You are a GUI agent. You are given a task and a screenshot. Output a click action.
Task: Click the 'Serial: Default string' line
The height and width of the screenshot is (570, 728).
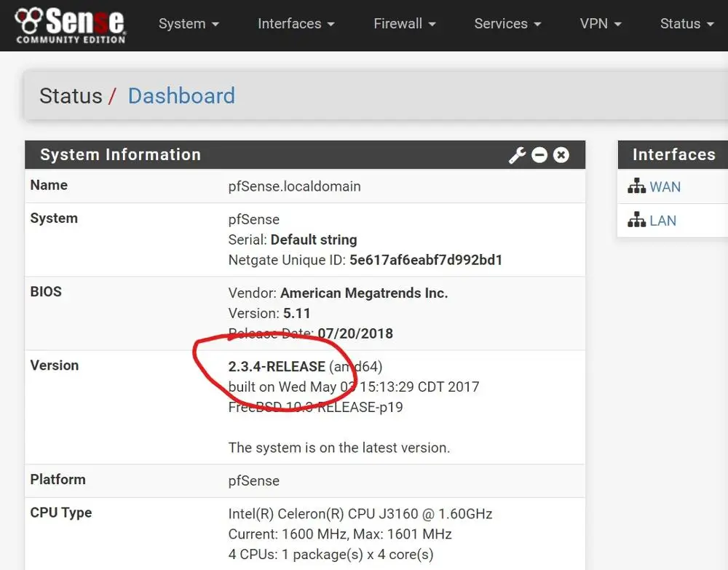(293, 240)
